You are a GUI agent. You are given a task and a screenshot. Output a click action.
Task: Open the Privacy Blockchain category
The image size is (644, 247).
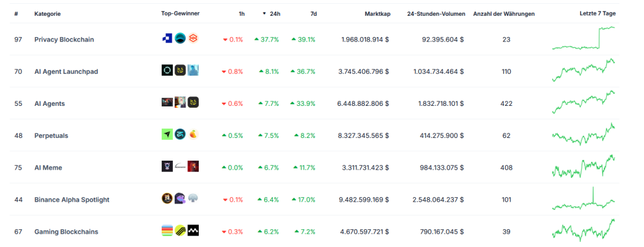[x=64, y=40]
